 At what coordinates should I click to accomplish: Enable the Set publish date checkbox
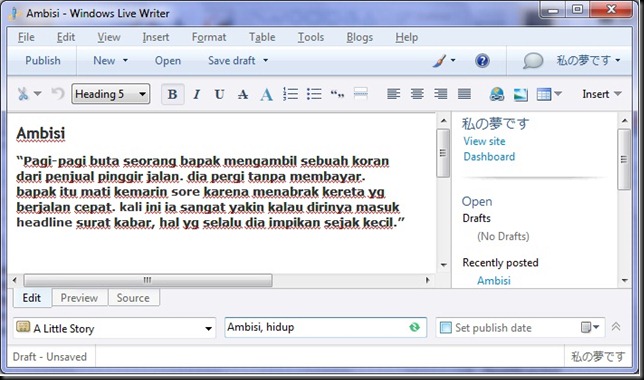(445, 327)
